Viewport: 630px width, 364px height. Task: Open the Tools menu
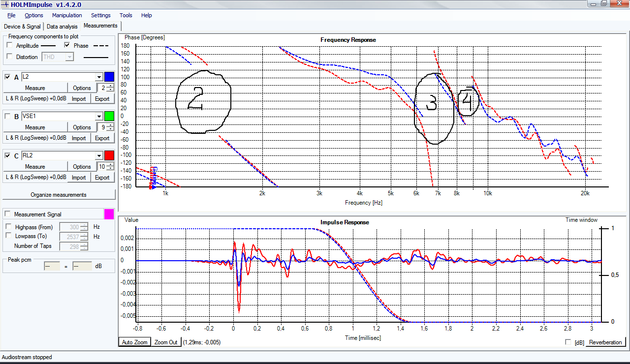click(x=126, y=15)
